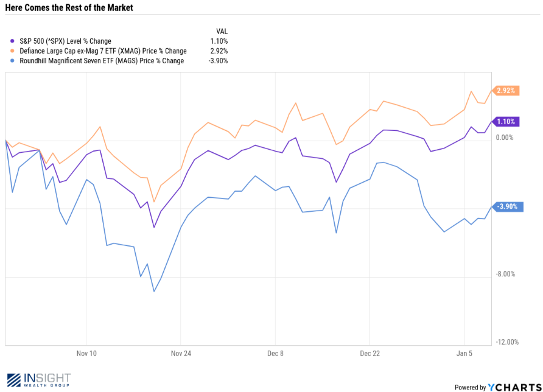
Task: Click the orange XMAG legend dot
Action: (13, 51)
